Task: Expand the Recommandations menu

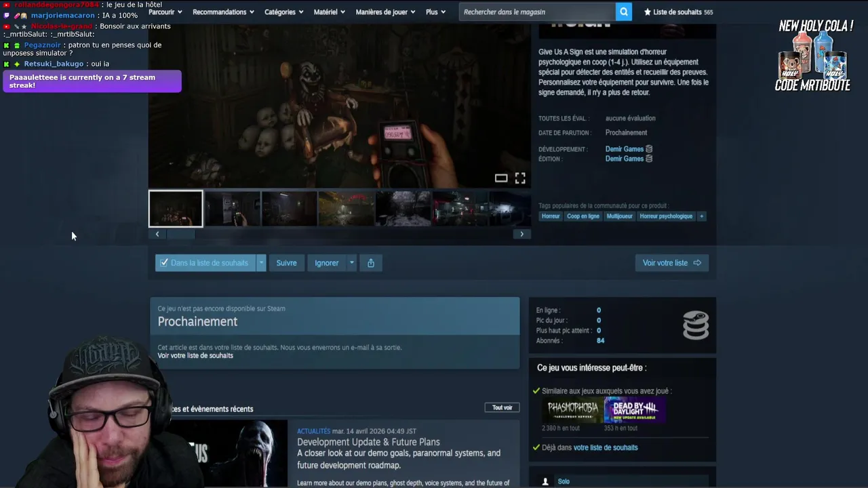Action: tap(223, 12)
